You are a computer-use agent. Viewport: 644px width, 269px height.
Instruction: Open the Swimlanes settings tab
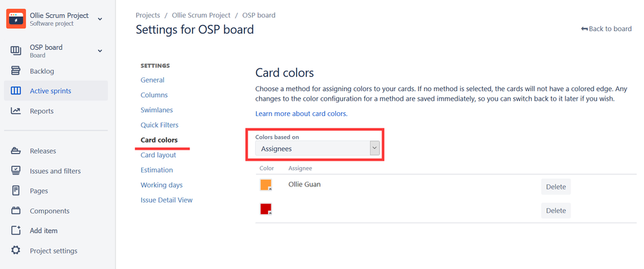click(x=157, y=110)
